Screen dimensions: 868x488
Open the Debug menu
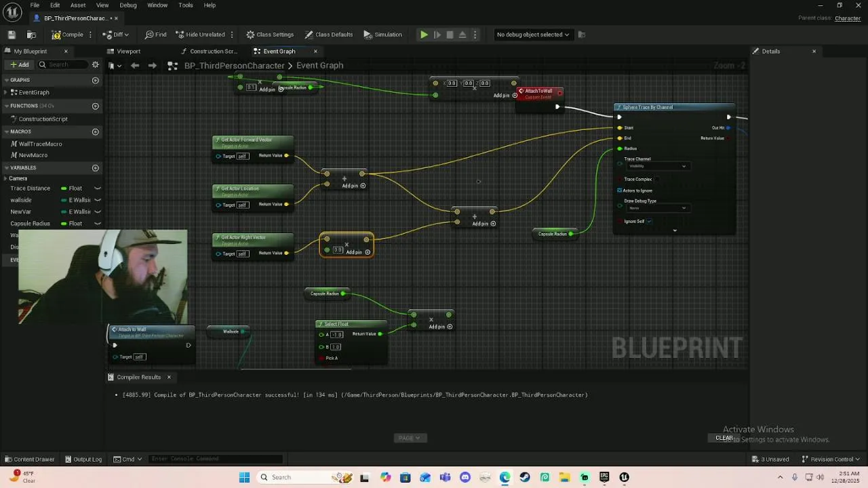(x=128, y=5)
